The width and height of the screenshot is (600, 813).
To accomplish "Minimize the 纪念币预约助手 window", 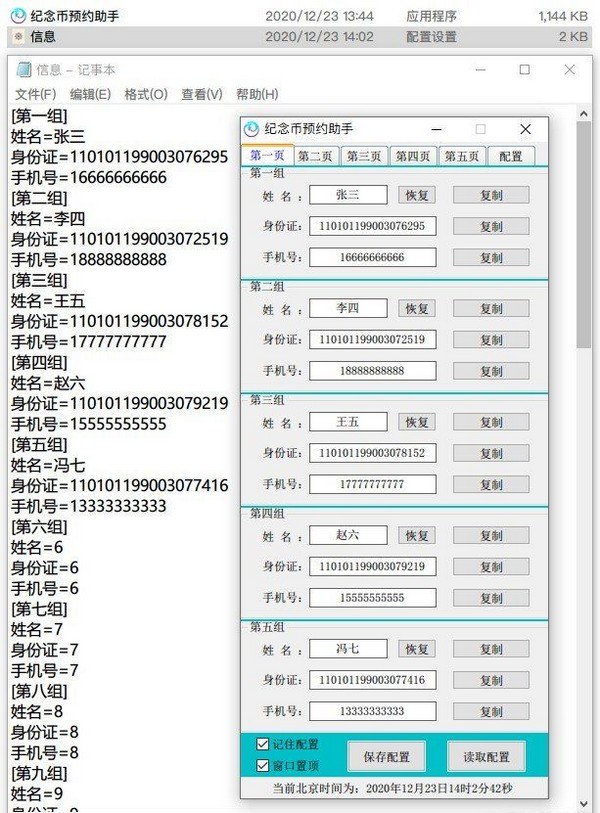I will click(x=436, y=129).
